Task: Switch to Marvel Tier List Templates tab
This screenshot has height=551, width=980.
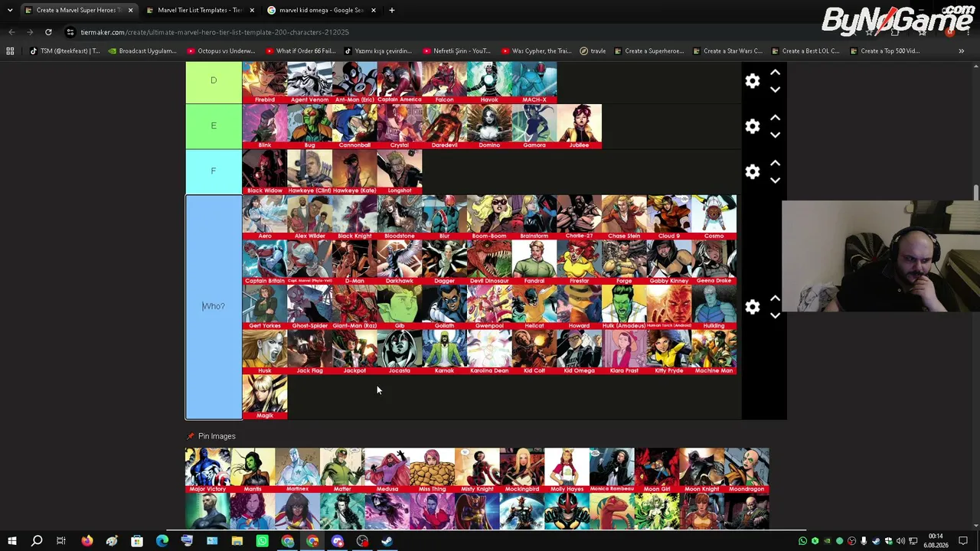Action: coord(199,10)
